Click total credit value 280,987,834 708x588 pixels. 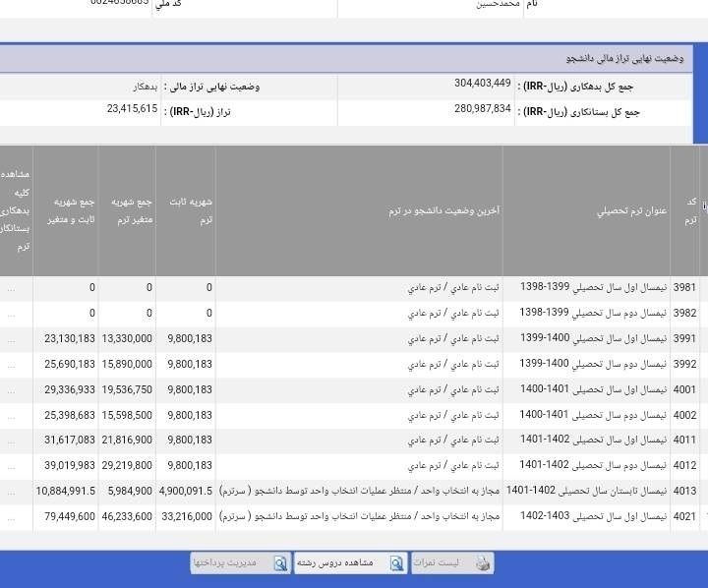pyautogui.click(x=483, y=109)
